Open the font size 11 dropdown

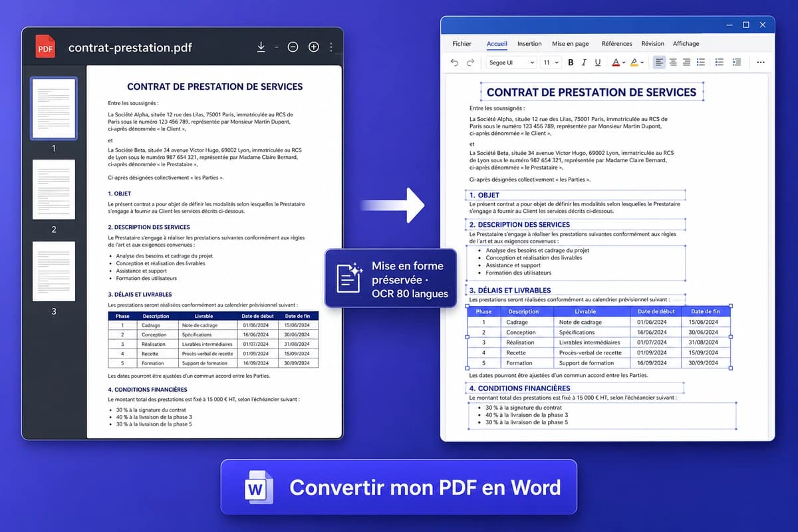point(551,63)
